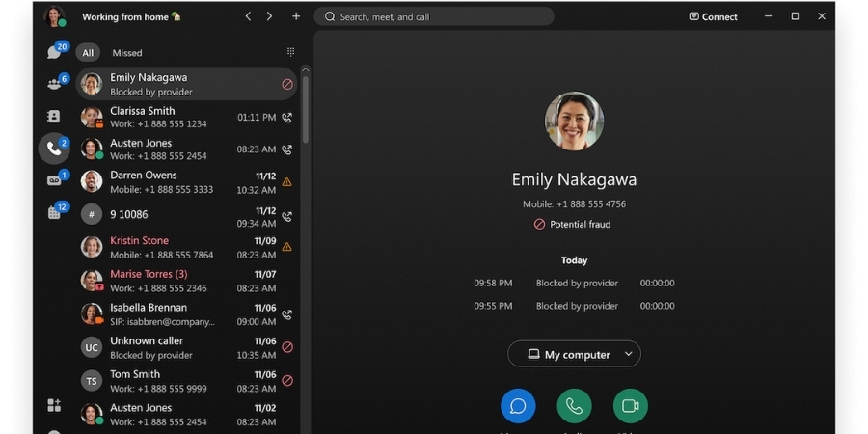Navigate back with the left arrow
Screen dimensions: 868x434
click(248, 16)
